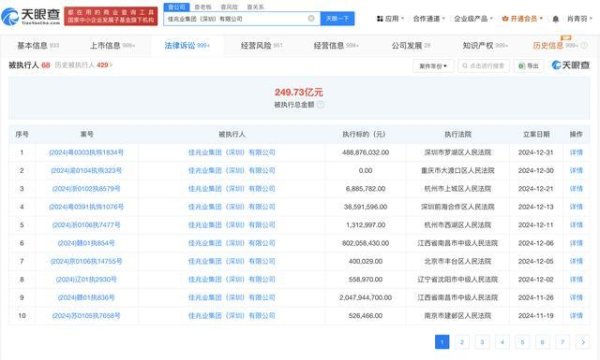Click the Tianyancha logo icon

10,16
